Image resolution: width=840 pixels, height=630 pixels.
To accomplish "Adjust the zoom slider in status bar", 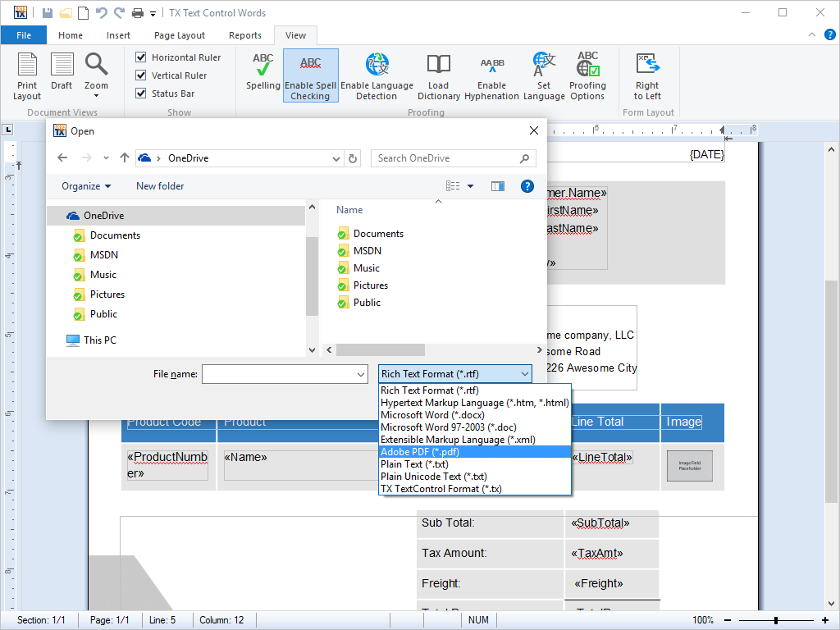I will (775, 620).
